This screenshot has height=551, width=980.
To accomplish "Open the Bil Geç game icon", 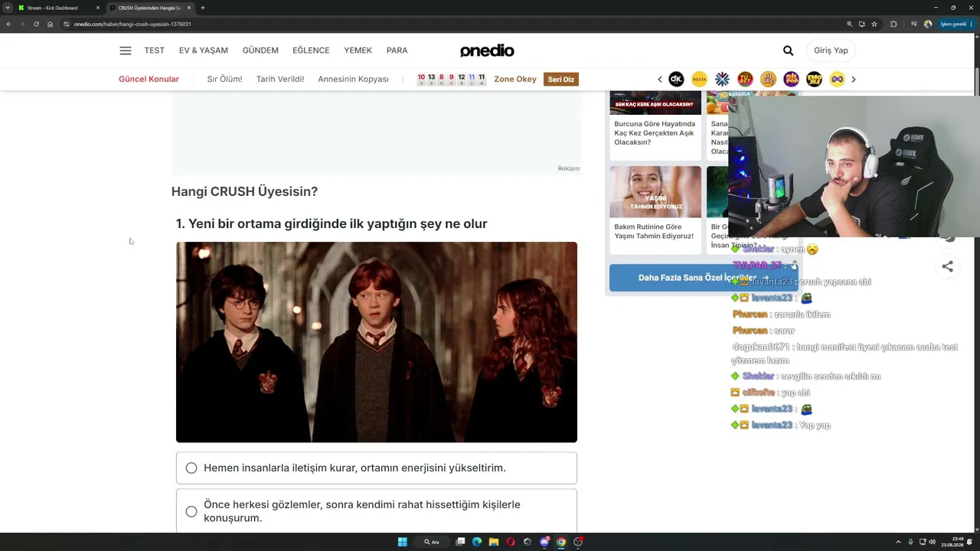I will pyautogui.click(x=768, y=79).
